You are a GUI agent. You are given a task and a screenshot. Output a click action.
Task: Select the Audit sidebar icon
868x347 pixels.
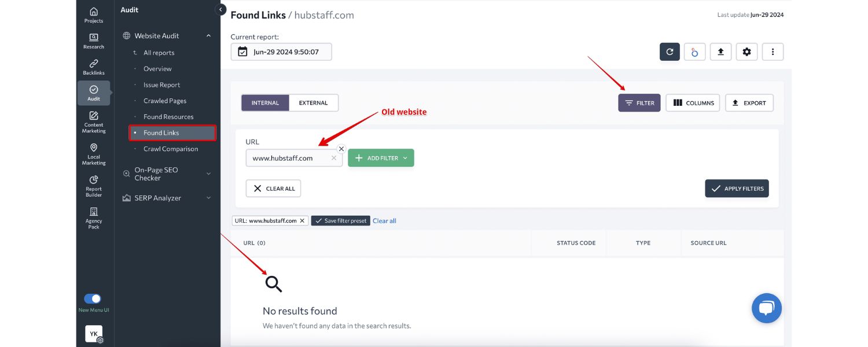coord(93,91)
